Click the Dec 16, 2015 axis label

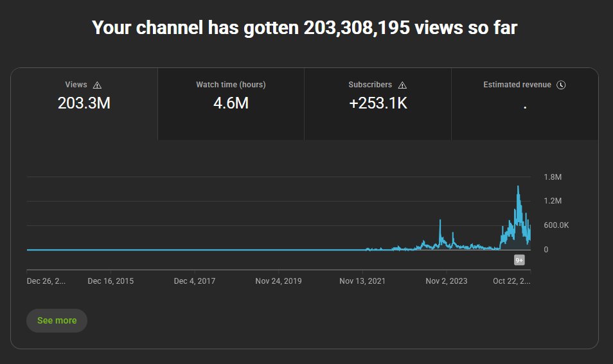pyautogui.click(x=111, y=281)
